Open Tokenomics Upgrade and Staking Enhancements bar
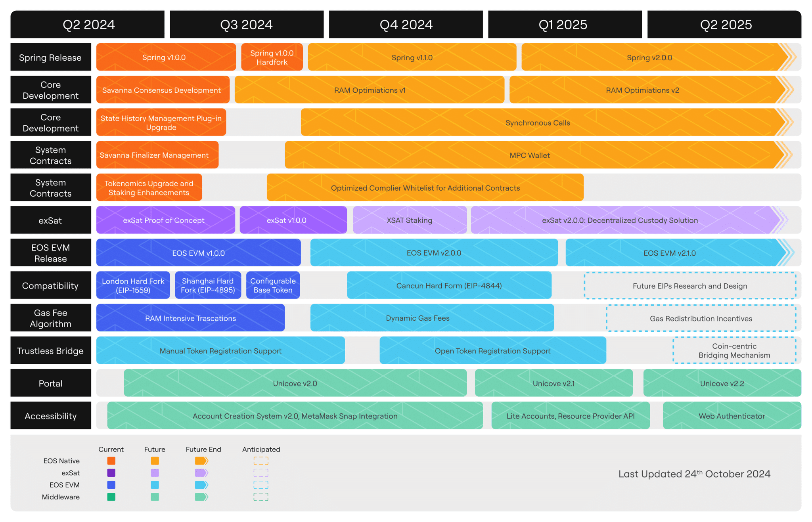Viewport: 812px width, 522px height. [x=149, y=188]
